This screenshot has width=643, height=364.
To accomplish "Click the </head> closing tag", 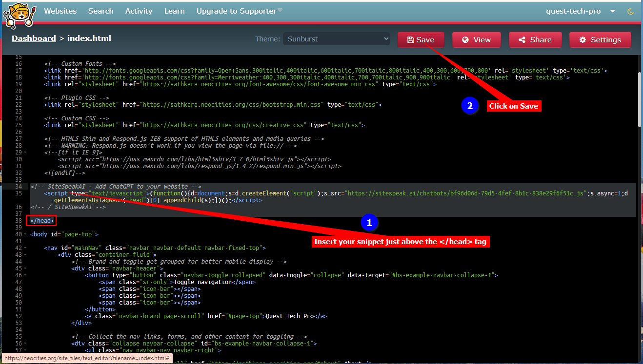I will click(x=42, y=221).
